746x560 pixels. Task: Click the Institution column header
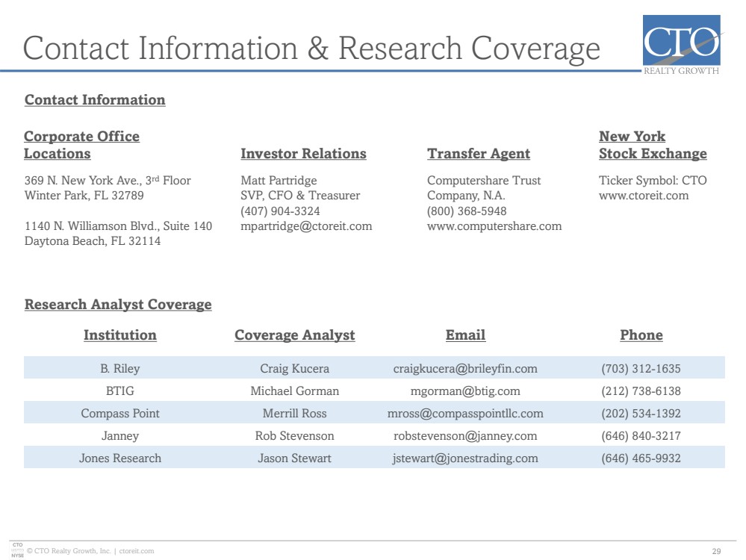click(120, 335)
